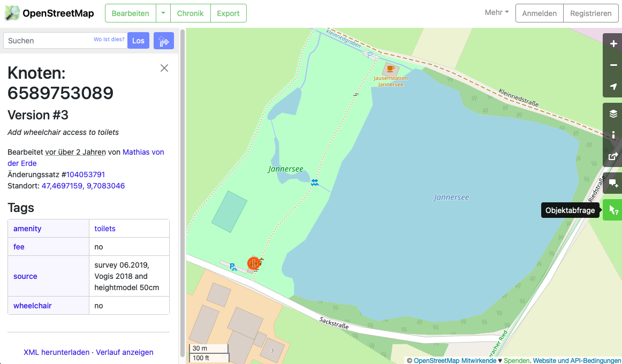Zoom out using the minus icon
622x364 pixels.
612,65
